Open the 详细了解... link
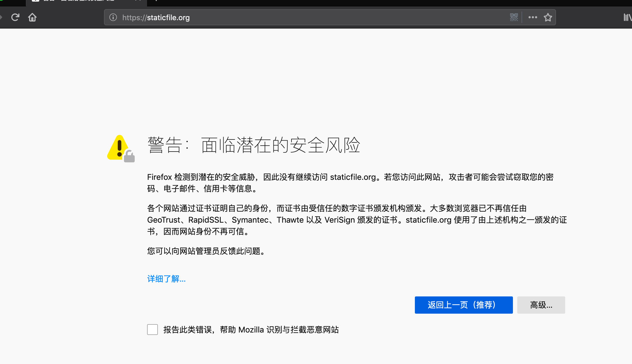 point(166,279)
